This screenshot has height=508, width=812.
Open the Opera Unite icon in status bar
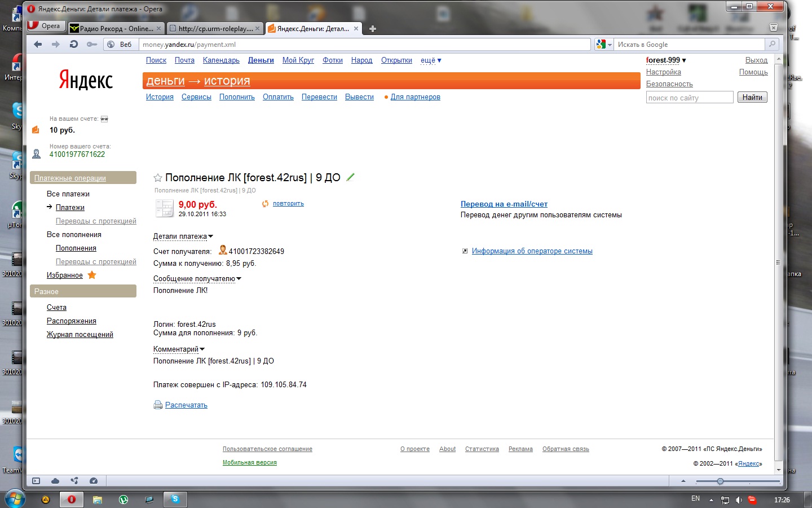pos(74,481)
